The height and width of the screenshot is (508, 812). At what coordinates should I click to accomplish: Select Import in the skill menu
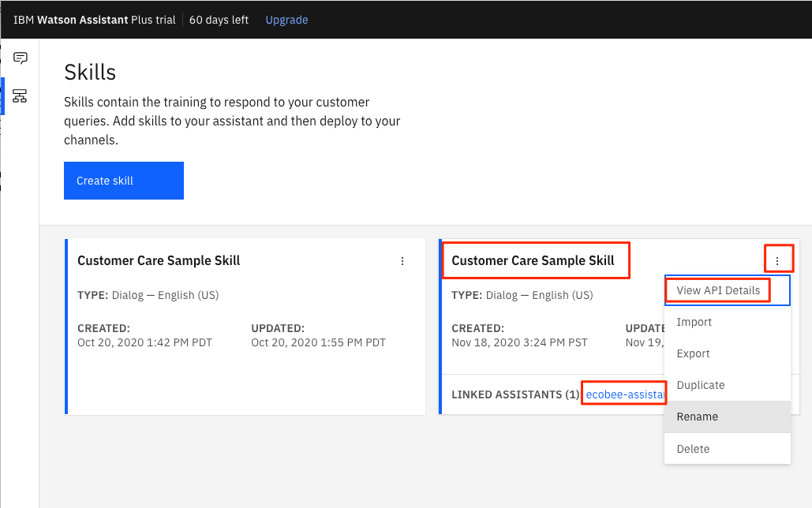coord(727,322)
